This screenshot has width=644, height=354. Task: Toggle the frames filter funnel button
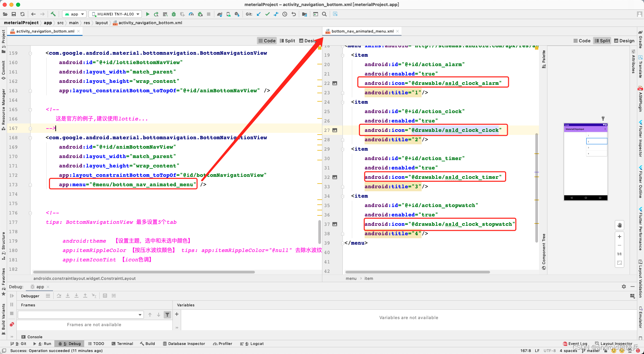167,314
